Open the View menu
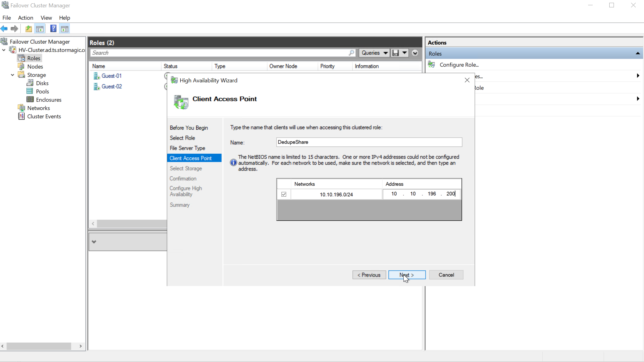The image size is (644, 362). [46, 18]
